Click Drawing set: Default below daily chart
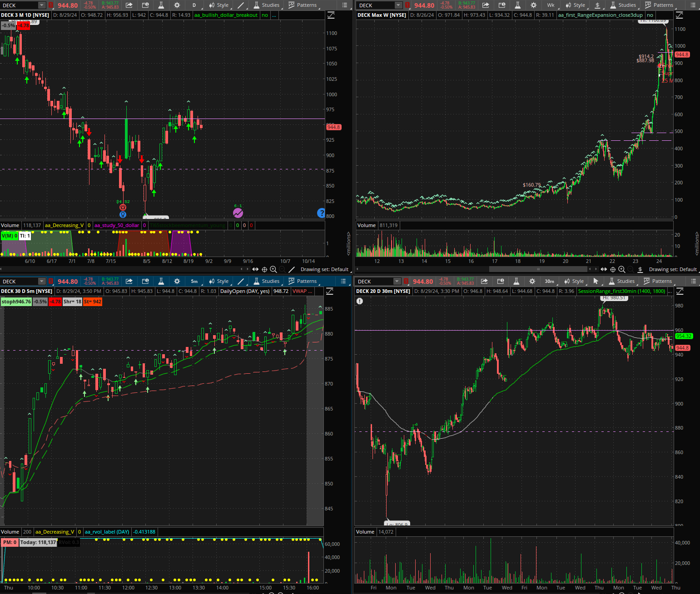This screenshot has width=700, height=594. click(324, 269)
